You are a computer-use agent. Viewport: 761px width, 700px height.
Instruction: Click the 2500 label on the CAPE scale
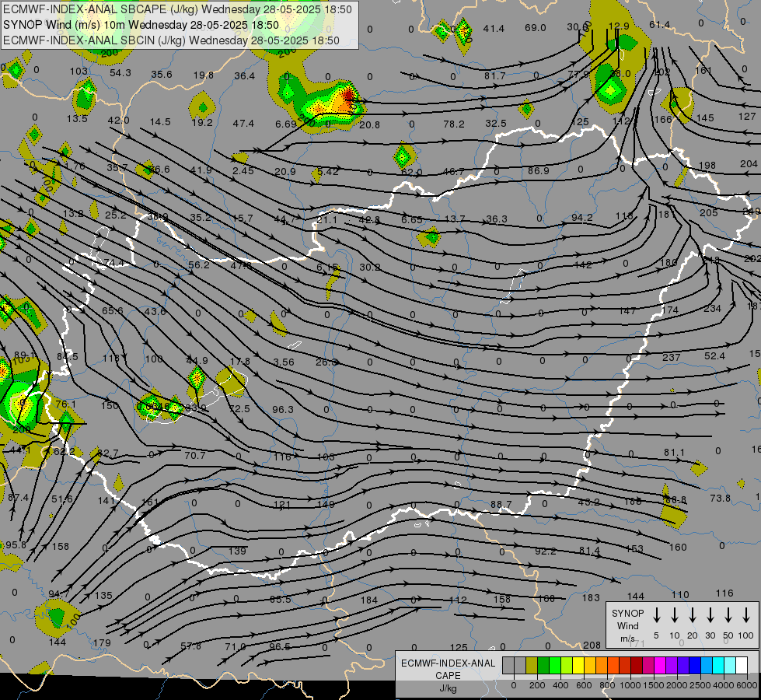point(700,685)
